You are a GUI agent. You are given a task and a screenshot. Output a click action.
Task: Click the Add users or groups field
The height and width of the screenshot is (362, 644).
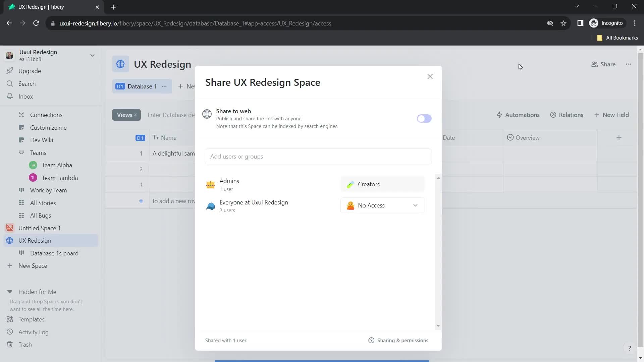318,157
